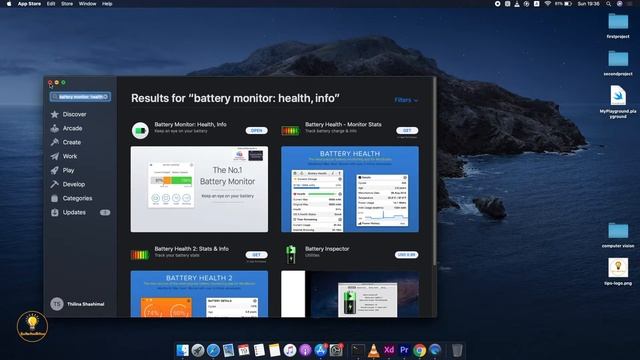The image size is (640, 360).
Task: Expand the Filters dropdown
Action: pos(406,100)
